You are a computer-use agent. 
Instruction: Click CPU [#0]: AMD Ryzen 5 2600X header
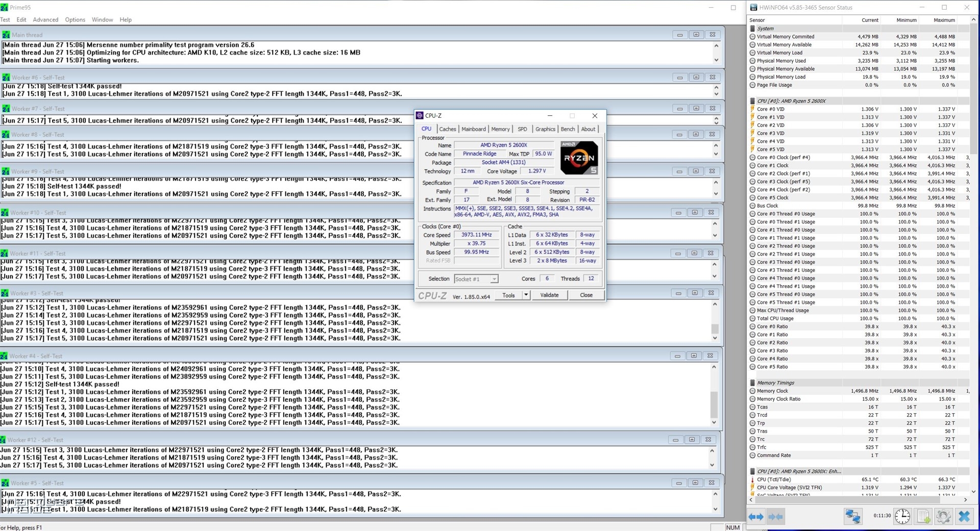click(x=791, y=101)
